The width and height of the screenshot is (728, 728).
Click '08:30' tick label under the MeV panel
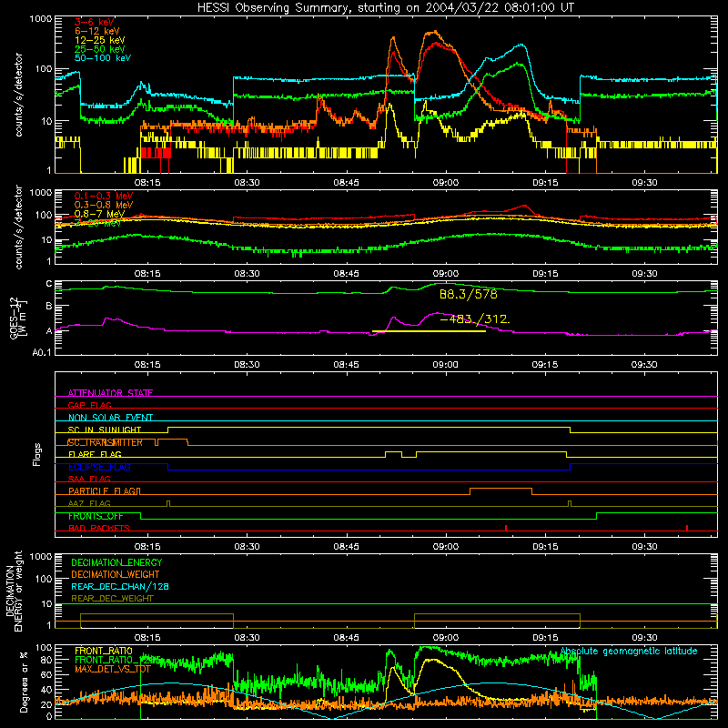pos(247,274)
